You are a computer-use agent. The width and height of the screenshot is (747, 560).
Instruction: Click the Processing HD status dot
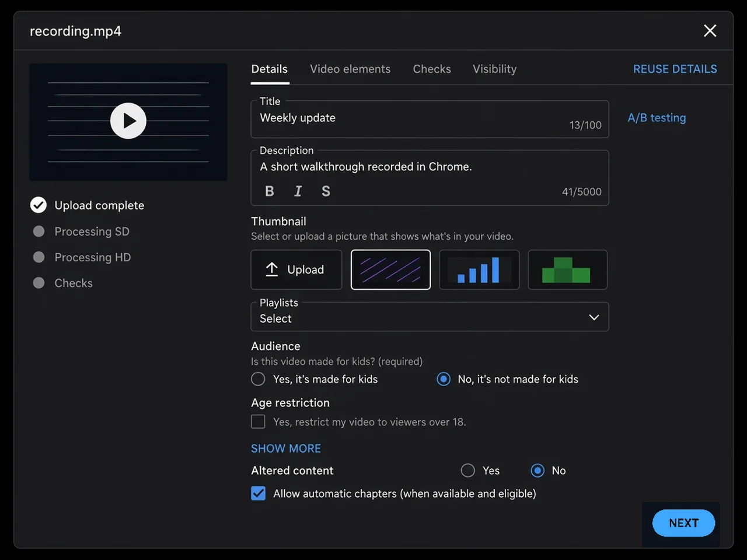pyautogui.click(x=39, y=257)
